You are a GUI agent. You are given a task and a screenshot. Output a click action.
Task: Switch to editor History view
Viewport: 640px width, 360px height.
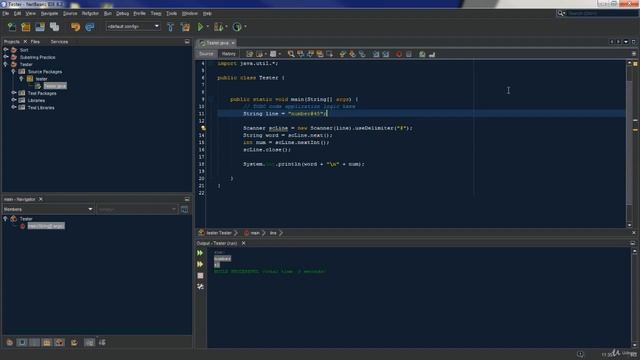point(229,54)
